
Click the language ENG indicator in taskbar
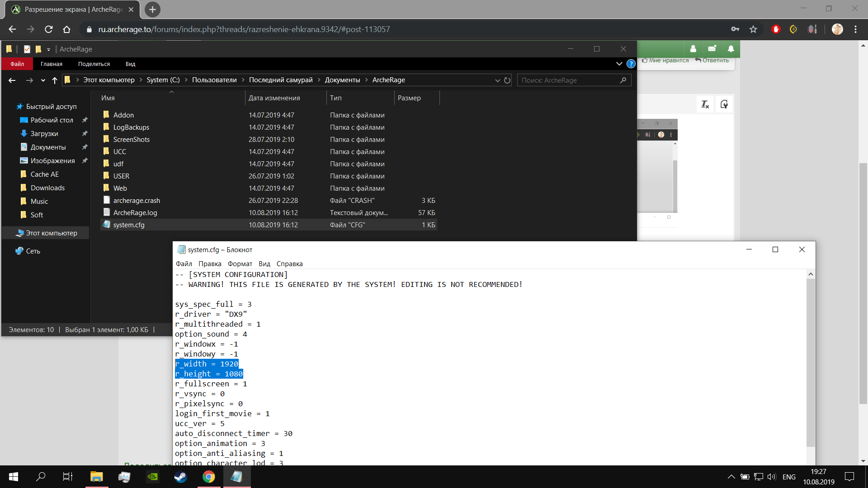point(789,476)
